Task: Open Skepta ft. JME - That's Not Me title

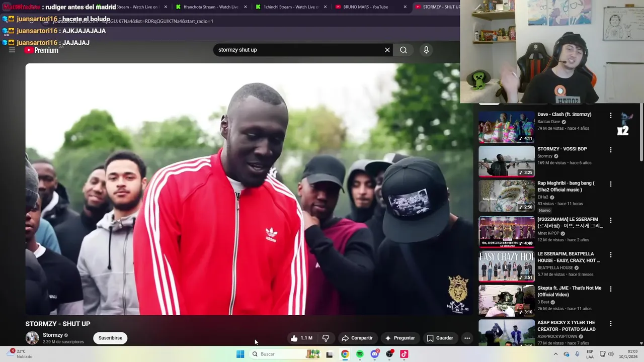Action: point(569,292)
